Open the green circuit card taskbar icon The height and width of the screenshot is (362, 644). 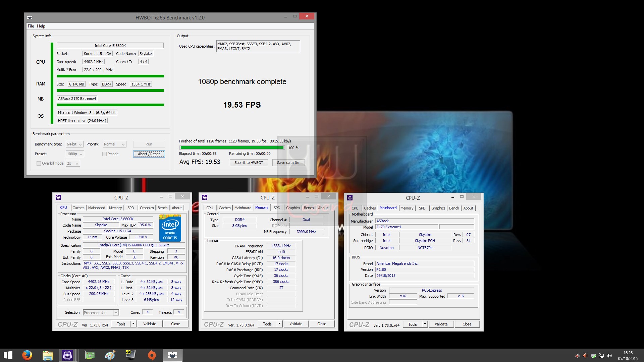click(x=89, y=355)
